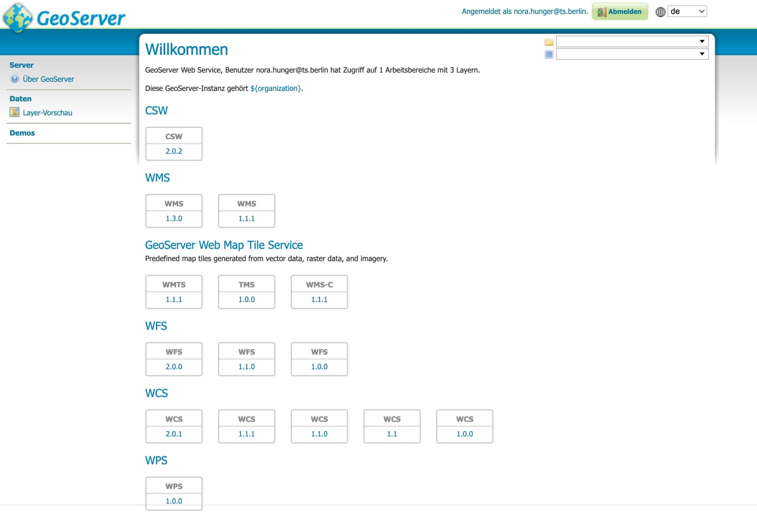Click the door icon on Abmelden

pos(601,12)
